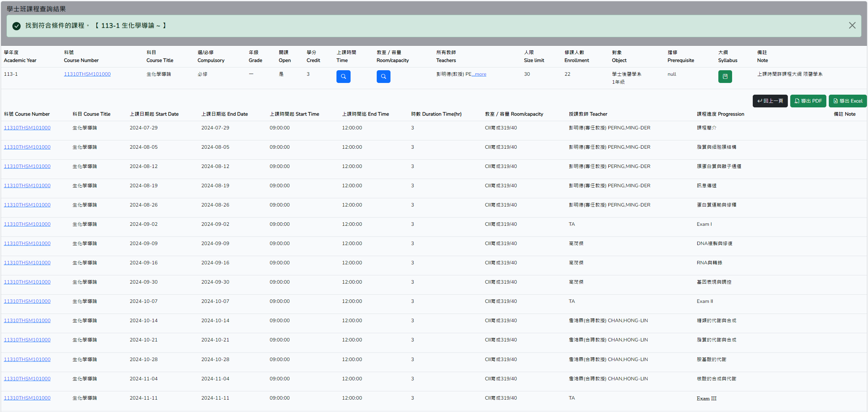Export the schedule to Excel
Viewport: 868px width, 412px height.
pyautogui.click(x=847, y=101)
